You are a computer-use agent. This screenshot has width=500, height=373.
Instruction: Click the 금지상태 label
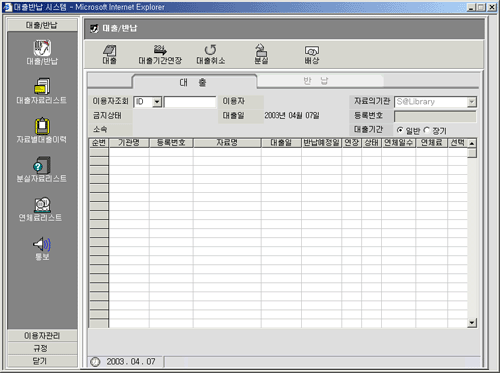(x=107, y=116)
